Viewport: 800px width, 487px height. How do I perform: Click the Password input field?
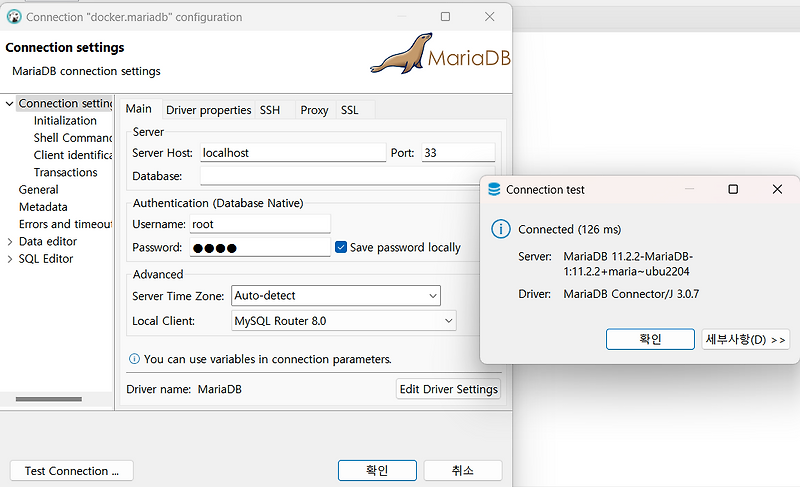[260, 247]
